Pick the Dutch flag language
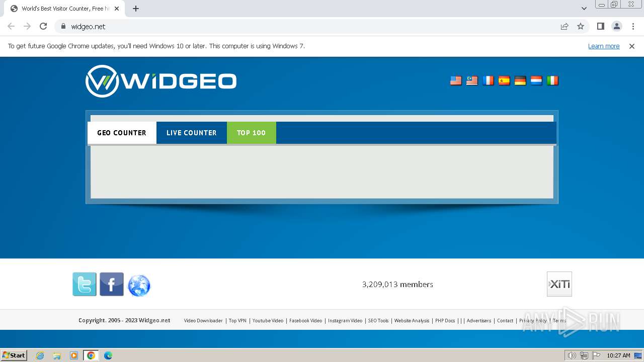 pos(536,80)
